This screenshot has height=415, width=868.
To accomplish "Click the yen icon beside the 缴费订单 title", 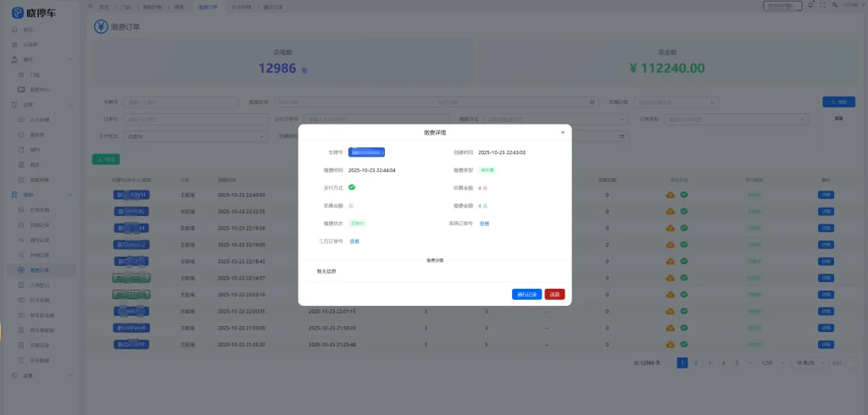I will pyautogui.click(x=101, y=26).
